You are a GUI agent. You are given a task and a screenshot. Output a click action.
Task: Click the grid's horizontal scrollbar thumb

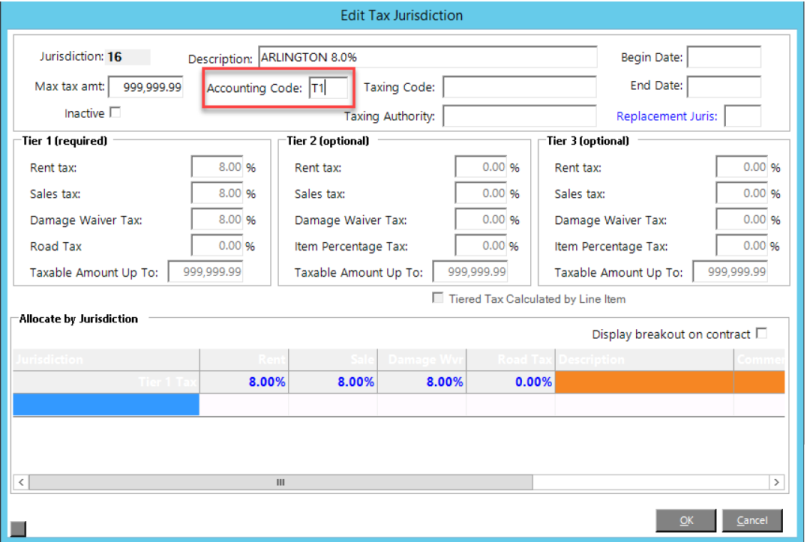point(281,482)
